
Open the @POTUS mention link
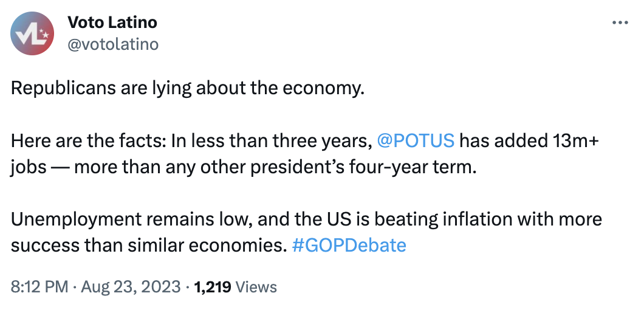pyautogui.click(x=416, y=140)
